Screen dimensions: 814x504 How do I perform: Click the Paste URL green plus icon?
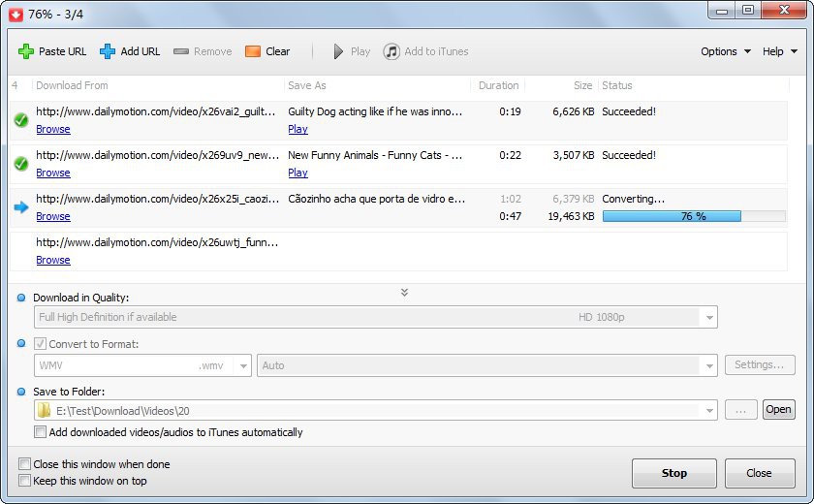coord(25,51)
